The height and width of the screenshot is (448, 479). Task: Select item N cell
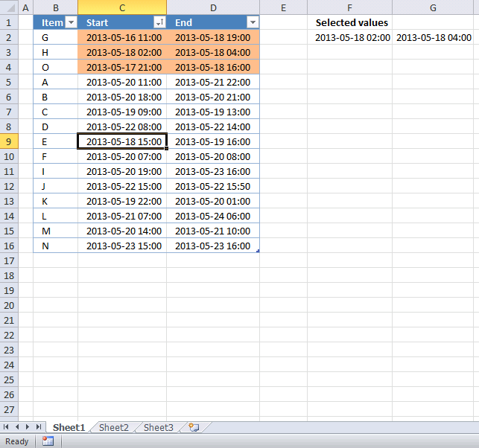[x=56, y=246]
